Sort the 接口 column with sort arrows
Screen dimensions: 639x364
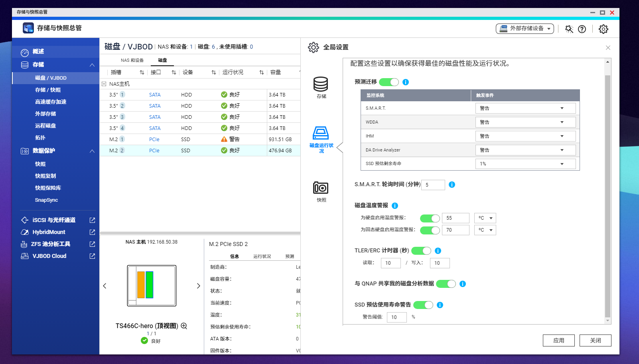(174, 72)
